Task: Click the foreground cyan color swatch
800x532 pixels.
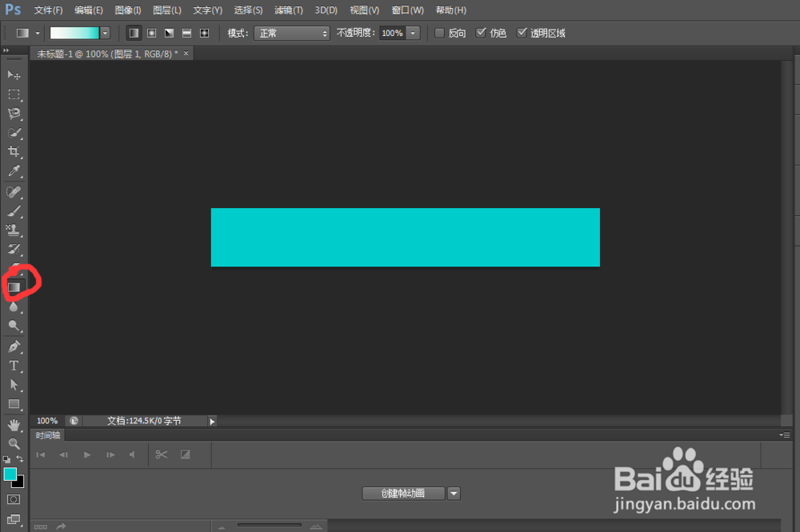Action: [9, 474]
